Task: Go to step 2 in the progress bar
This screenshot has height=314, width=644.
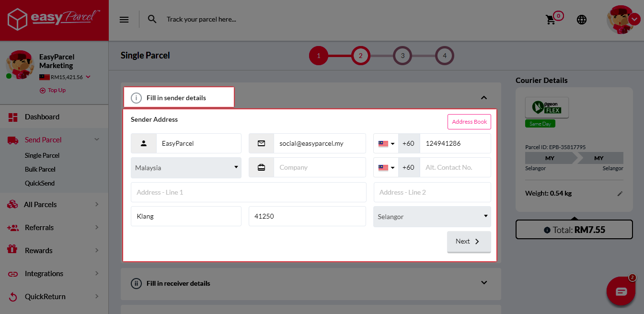Action: [361, 56]
